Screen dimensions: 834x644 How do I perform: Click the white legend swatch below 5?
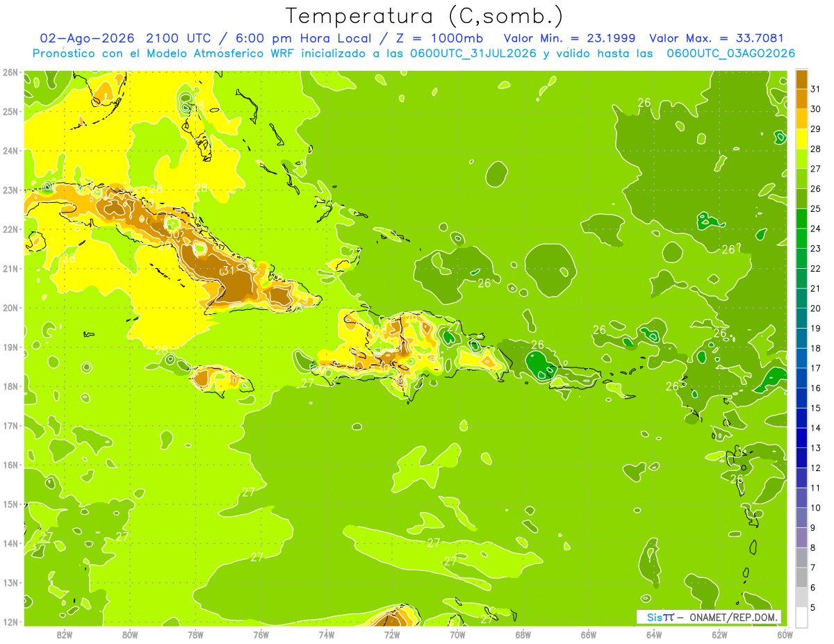(x=801, y=617)
